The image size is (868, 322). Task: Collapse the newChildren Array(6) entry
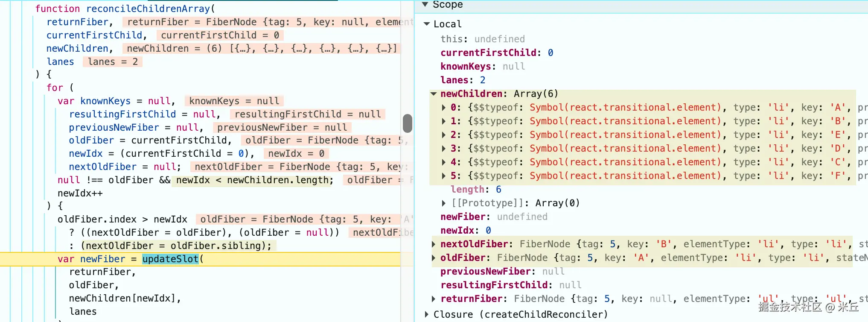click(434, 94)
